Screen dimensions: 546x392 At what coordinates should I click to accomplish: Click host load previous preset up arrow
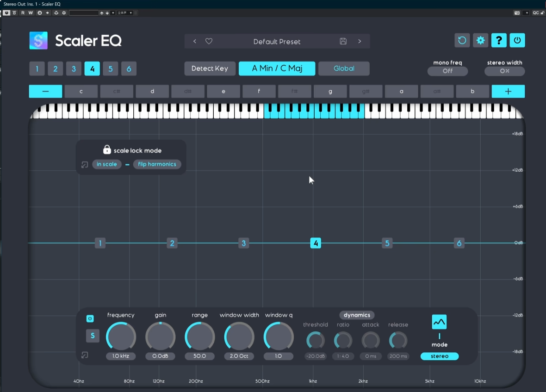102,13
